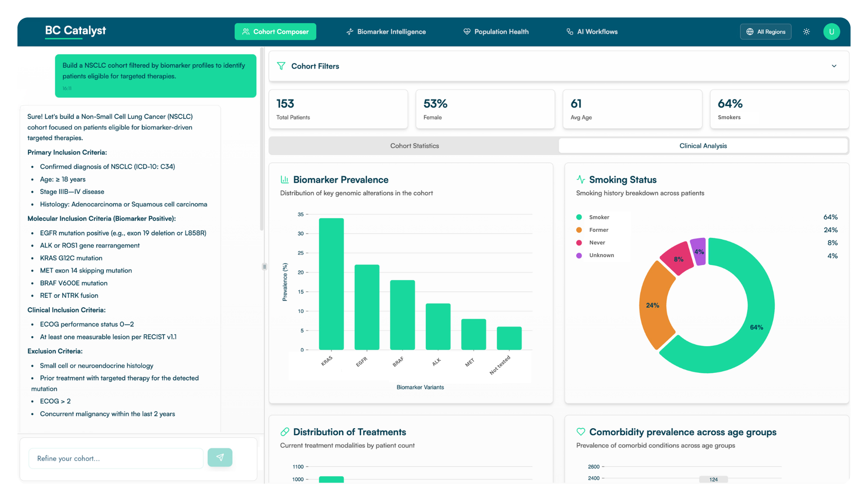The width and height of the screenshot is (868, 502).
Task: Click the Cohort Filters funnel icon
Action: pyautogui.click(x=281, y=66)
